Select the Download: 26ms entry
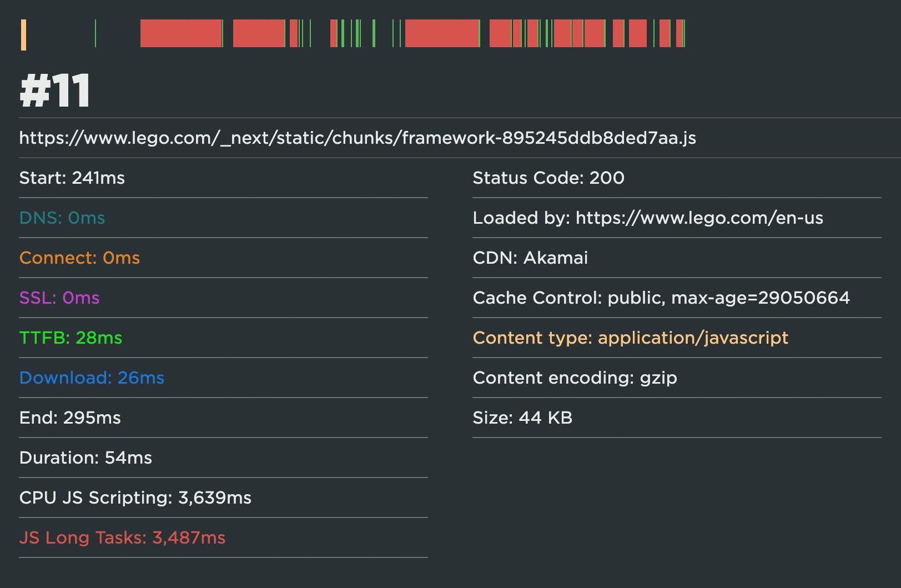Viewport: 901px width, 588px height. (x=92, y=378)
